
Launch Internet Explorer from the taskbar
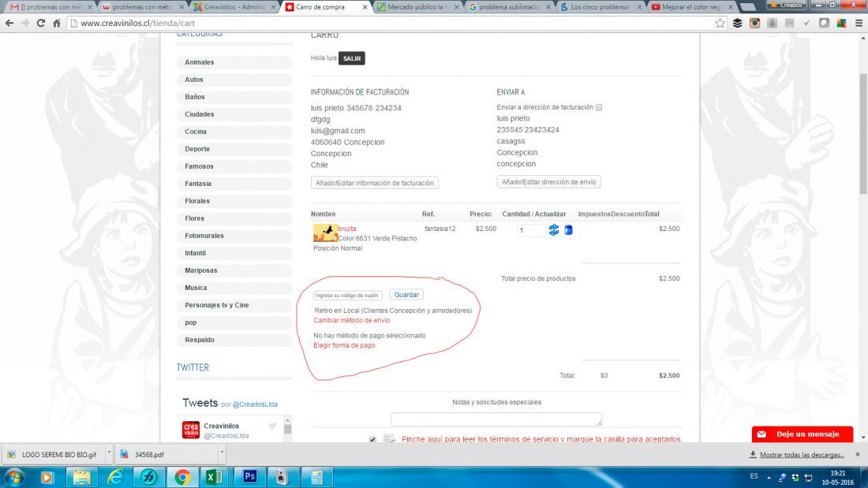point(115,477)
